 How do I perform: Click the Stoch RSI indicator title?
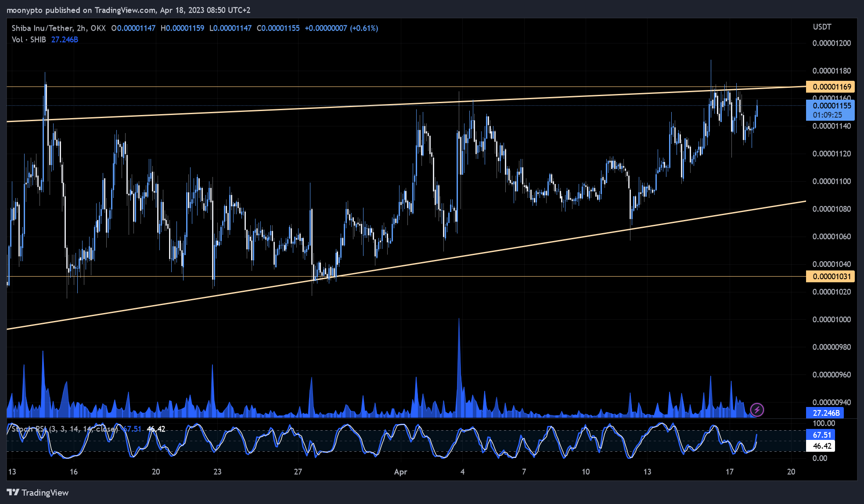(64, 429)
